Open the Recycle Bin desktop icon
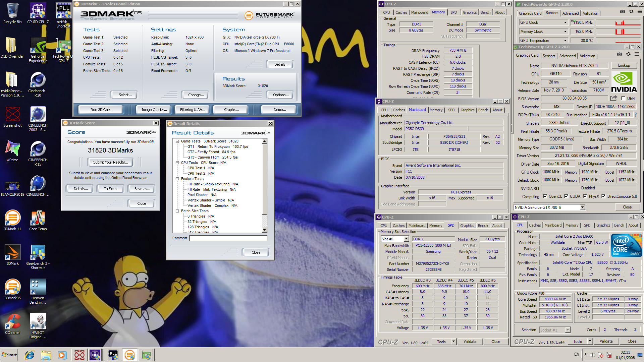Screen dimensions: 644x362 pos(12,13)
